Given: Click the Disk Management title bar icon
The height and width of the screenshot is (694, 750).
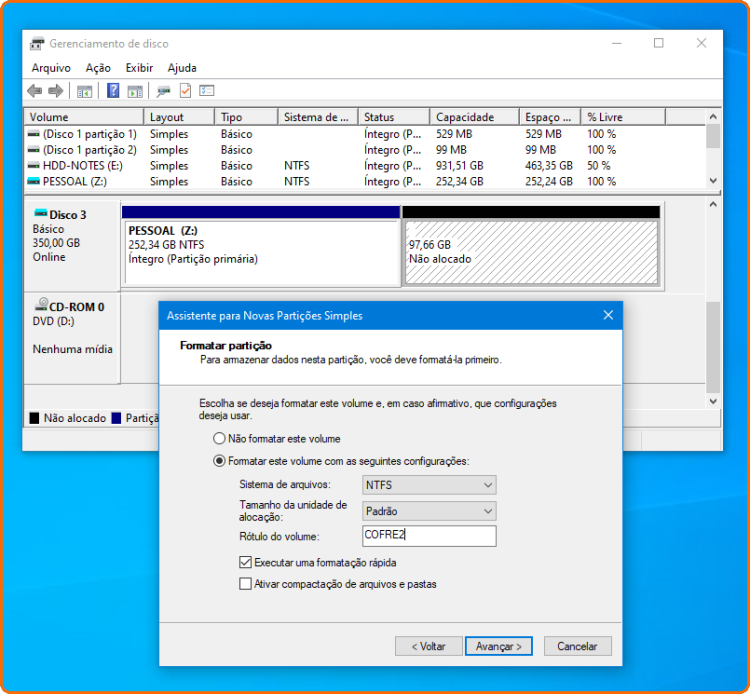Looking at the screenshot, I should (37, 44).
